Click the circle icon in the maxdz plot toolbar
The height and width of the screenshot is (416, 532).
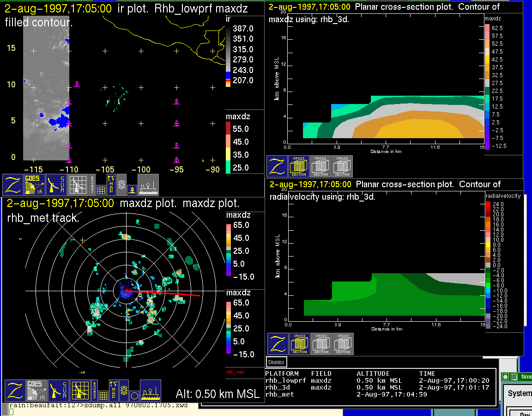[x=133, y=395]
